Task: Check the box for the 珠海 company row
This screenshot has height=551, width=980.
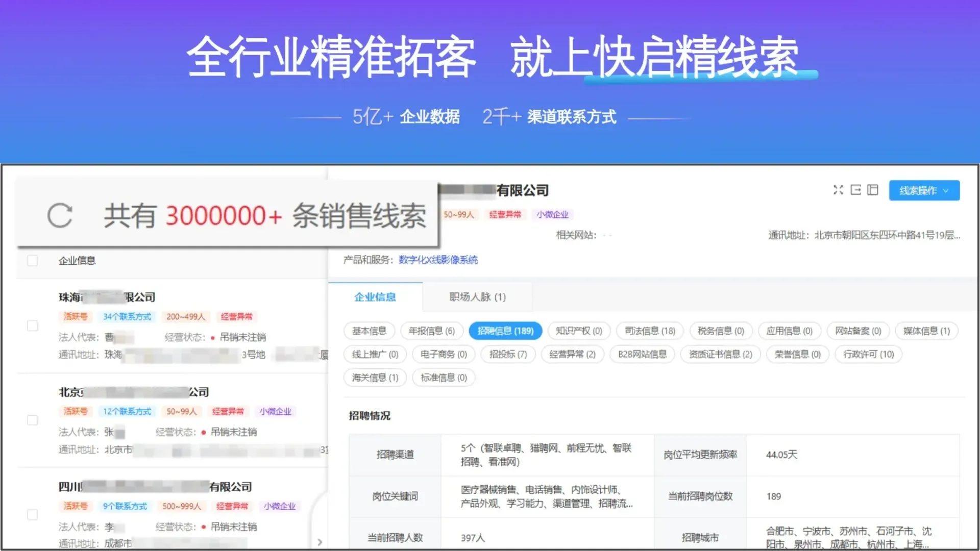Action: pos(32,325)
